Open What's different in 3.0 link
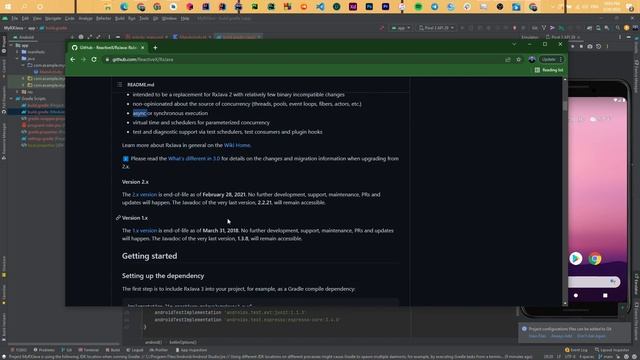Image resolution: width=640 pixels, height=360 pixels. (194, 158)
